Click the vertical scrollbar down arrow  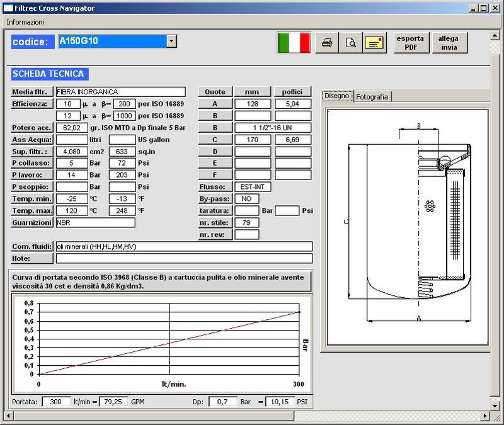494,407
